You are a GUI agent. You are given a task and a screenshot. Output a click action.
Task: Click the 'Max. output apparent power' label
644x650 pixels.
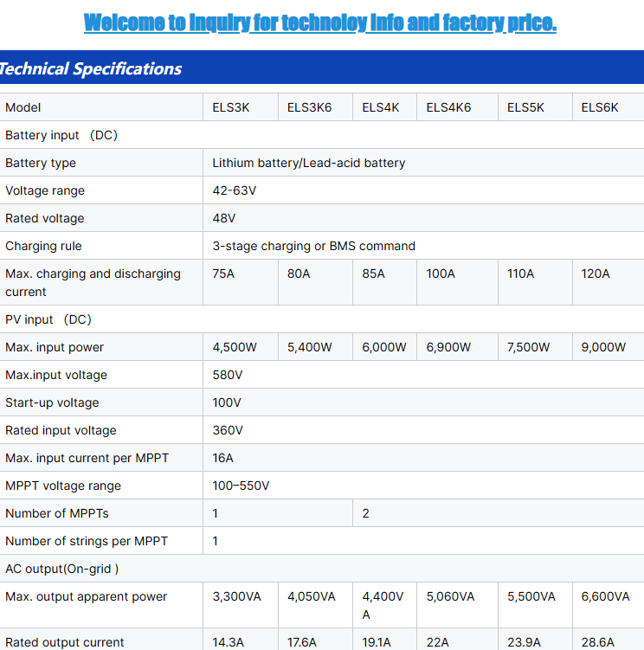click(x=86, y=597)
